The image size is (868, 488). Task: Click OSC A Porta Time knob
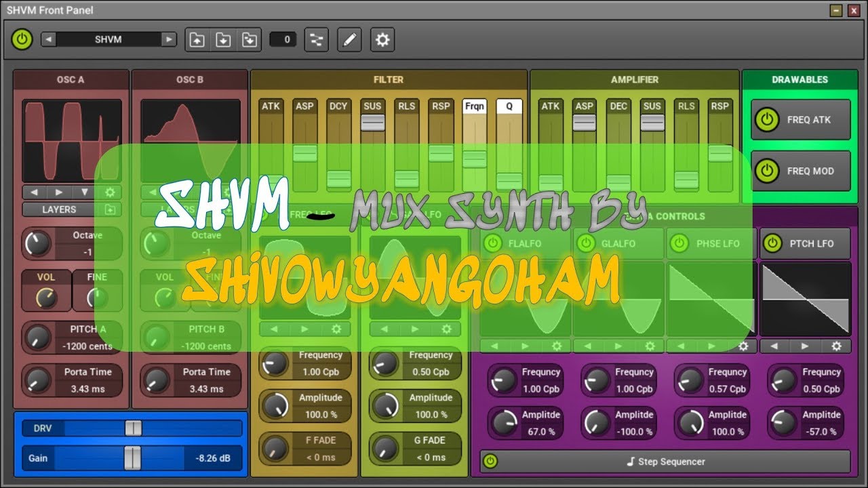[38, 380]
